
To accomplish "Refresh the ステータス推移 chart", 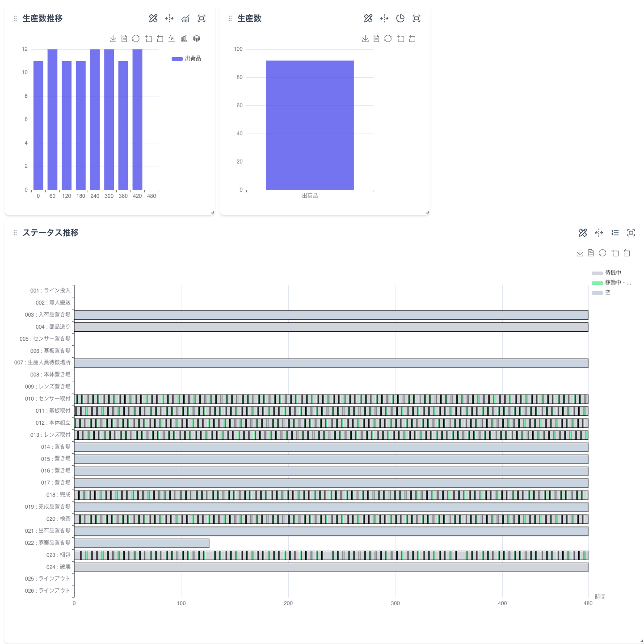I will pos(602,253).
